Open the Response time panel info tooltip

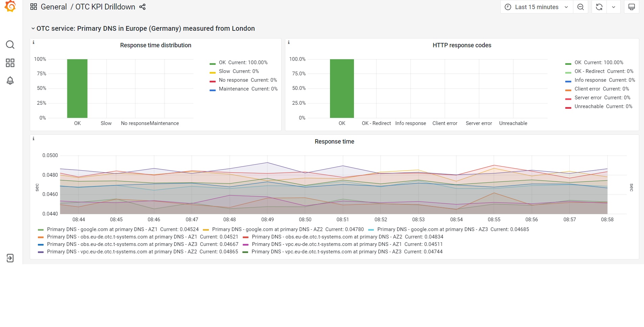(x=33, y=139)
